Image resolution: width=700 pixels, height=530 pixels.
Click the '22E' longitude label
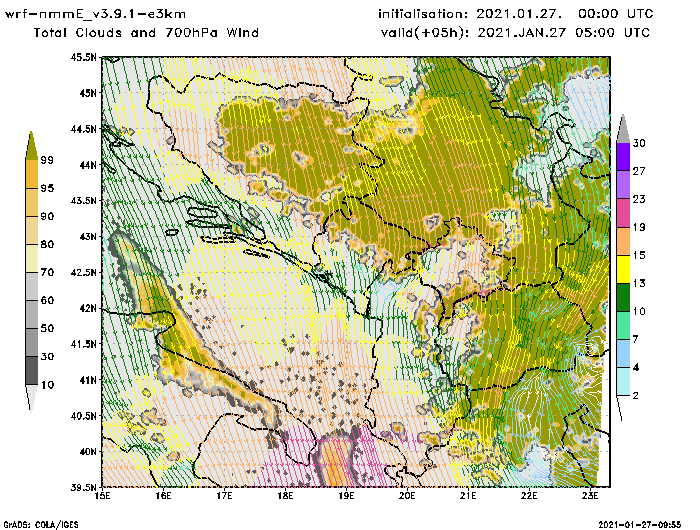pos(529,496)
